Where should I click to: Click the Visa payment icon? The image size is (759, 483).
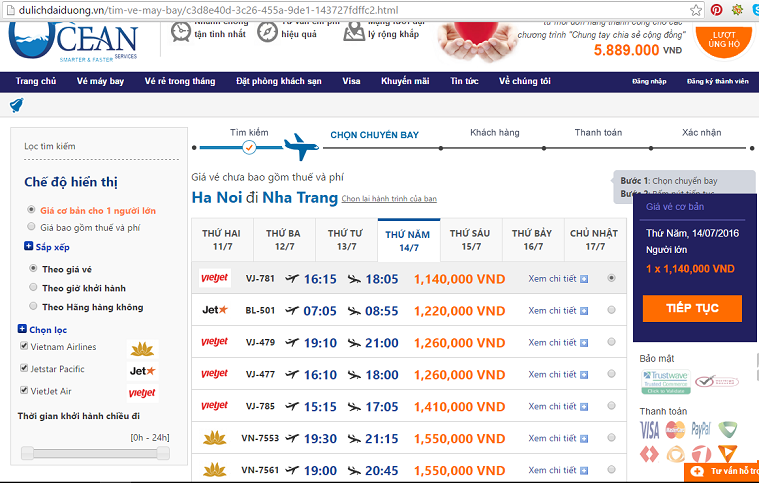tap(650, 430)
